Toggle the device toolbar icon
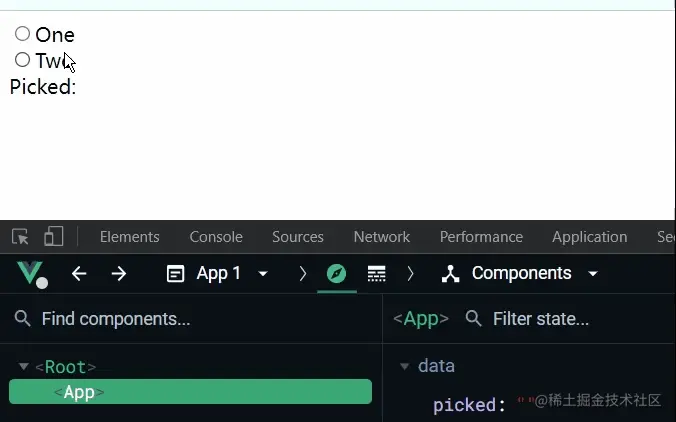This screenshot has width=676, height=422. point(53,237)
